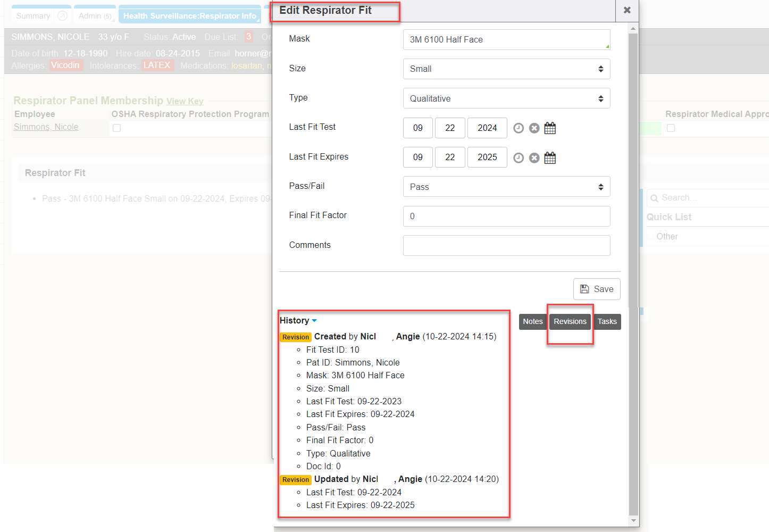Viewport: 769px width, 532px height.
Task: Open the Size dropdown
Action: (x=506, y=69)
